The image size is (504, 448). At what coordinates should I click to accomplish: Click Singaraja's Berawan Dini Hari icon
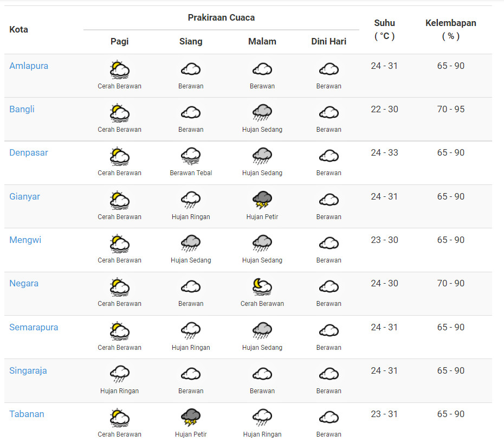[x=329, y=374]
